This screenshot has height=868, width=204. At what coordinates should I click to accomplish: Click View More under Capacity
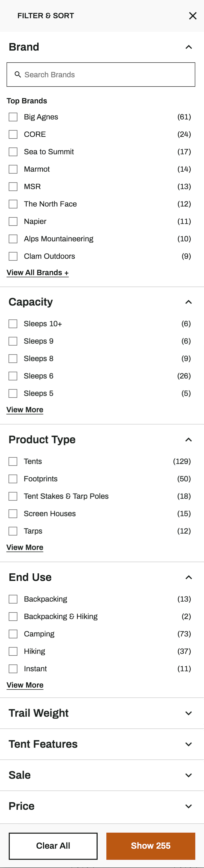tap(25, 409)
